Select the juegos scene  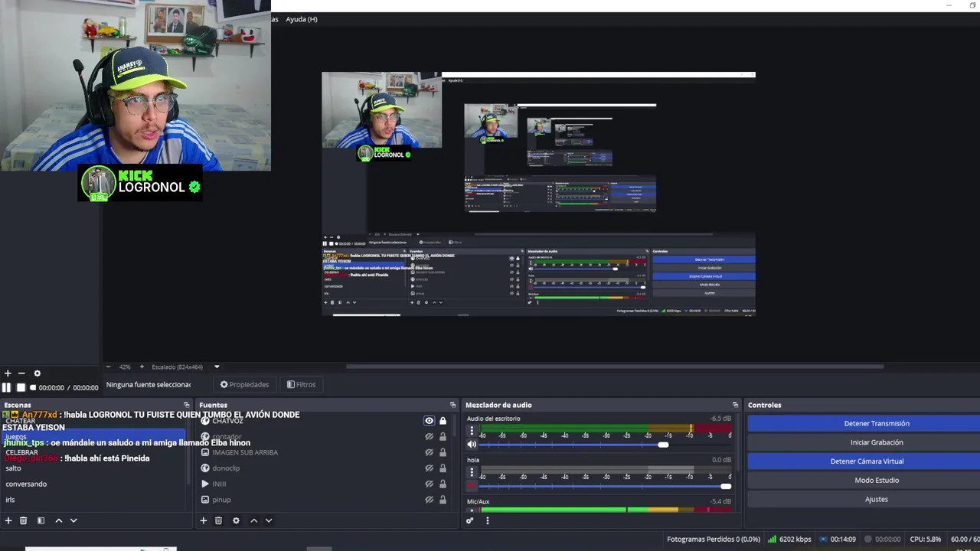click(93, 436)
